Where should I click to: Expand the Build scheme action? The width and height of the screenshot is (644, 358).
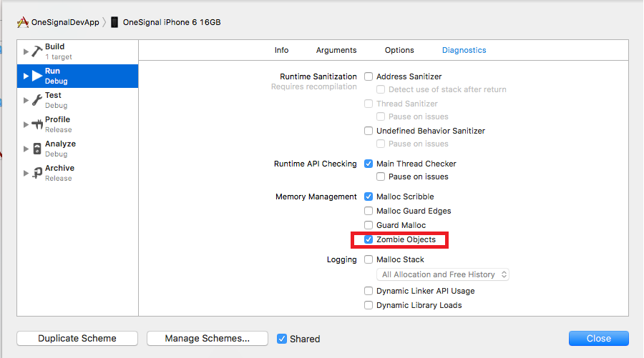(26, 51)
